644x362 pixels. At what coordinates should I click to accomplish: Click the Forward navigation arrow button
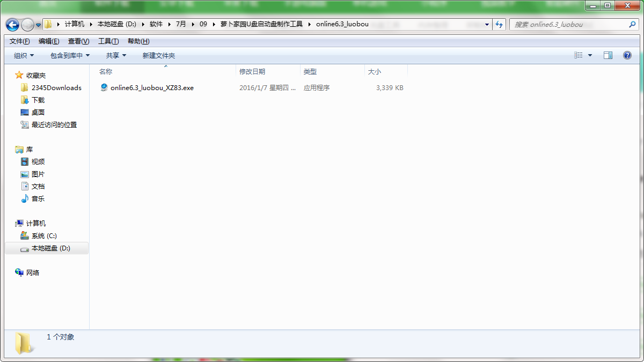tap(27, 25)
